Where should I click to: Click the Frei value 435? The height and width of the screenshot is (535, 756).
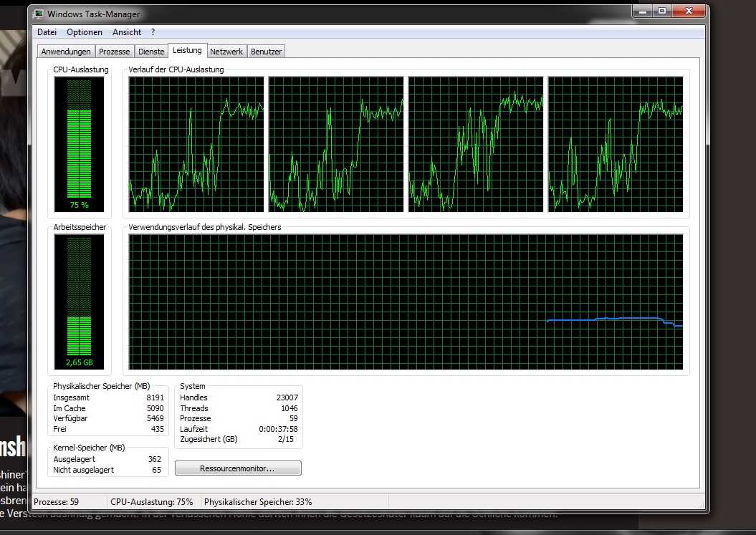(158, 429)
